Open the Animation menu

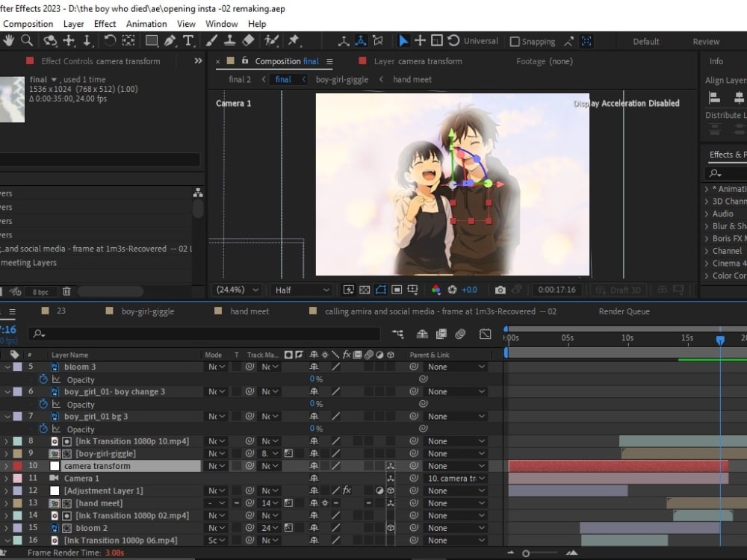tap(146, 24)
